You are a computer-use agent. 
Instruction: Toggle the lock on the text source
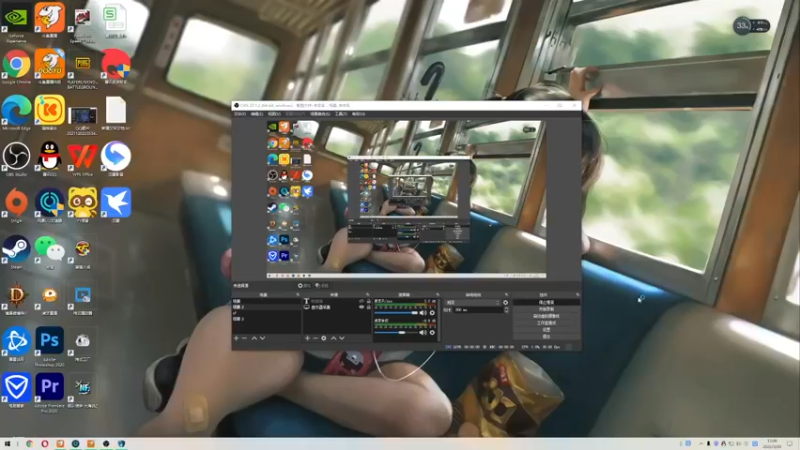click(x=369, y=301)
